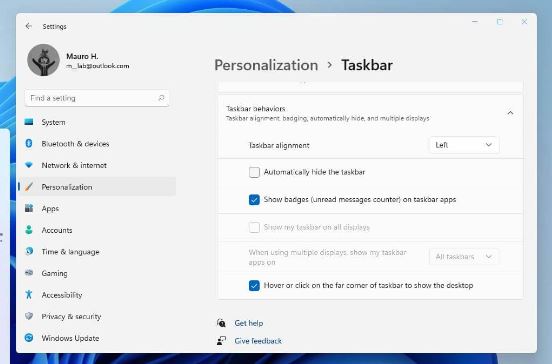552x364 pixels.
Task: Select the Privacy & security shield icon
Action: [29, 316]
